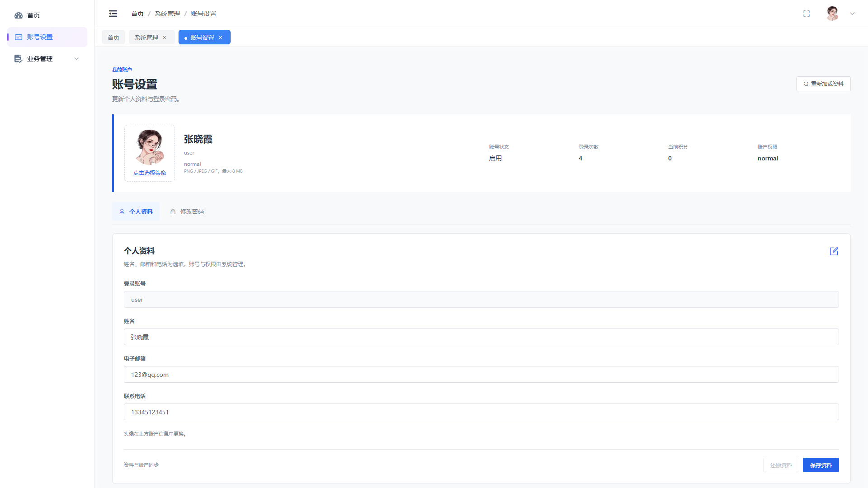Collapse the sidebar with the hamburger icon
This screenshot has width=868, height=488.
[x=113, y=14]
